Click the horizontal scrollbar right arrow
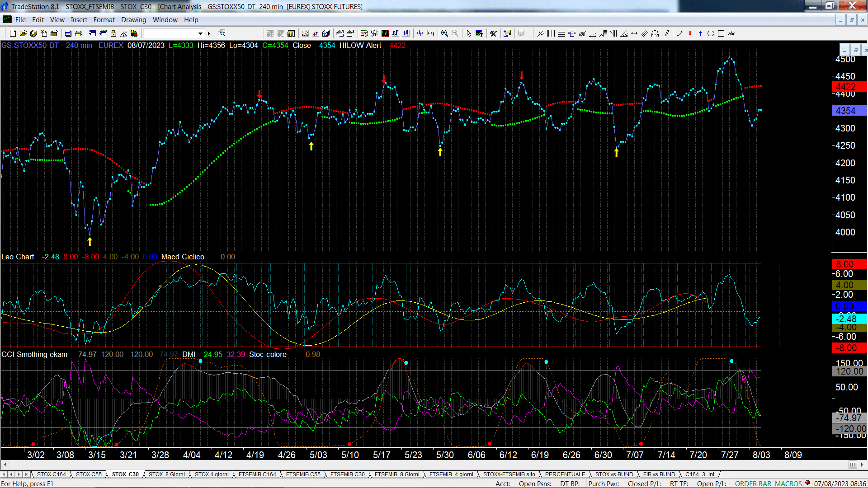 tap(863, 465)
